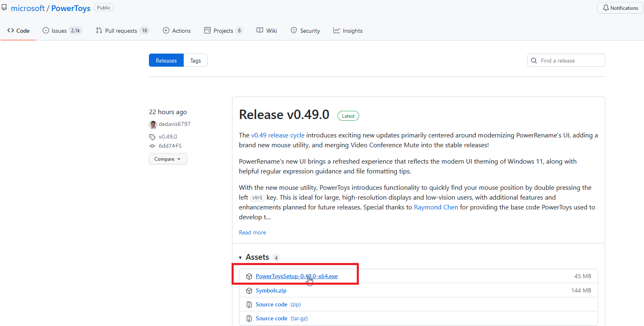Viewport: 644px width, 326px height.
Task: Click the Insights graph icon
Action: pos(337,30)
